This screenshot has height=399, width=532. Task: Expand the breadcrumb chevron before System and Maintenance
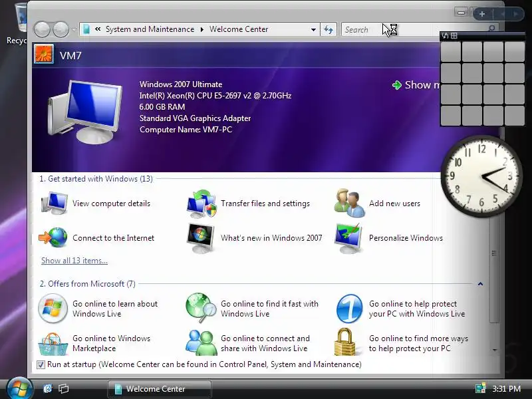click(98, 29)
